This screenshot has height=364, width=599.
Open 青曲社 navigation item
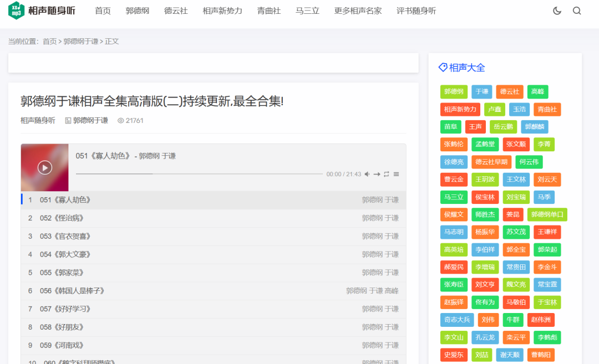pos(269,11)
